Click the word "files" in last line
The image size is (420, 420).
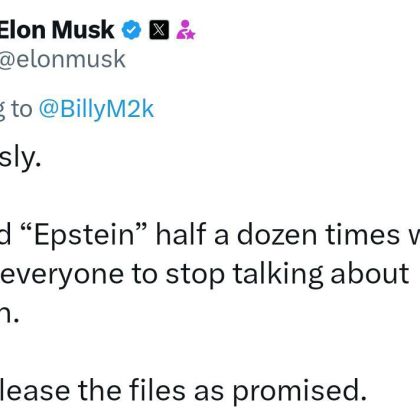[157, 389]
